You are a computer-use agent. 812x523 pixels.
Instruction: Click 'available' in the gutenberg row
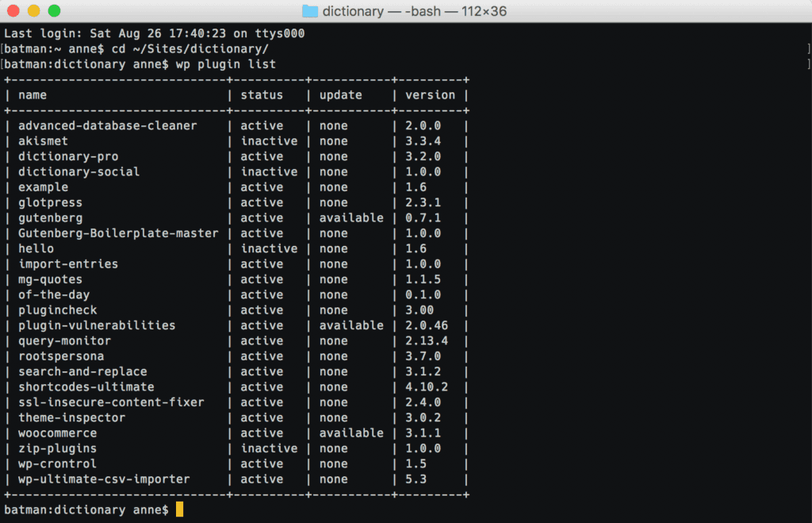pyautogui.click(x=351, y=218)
